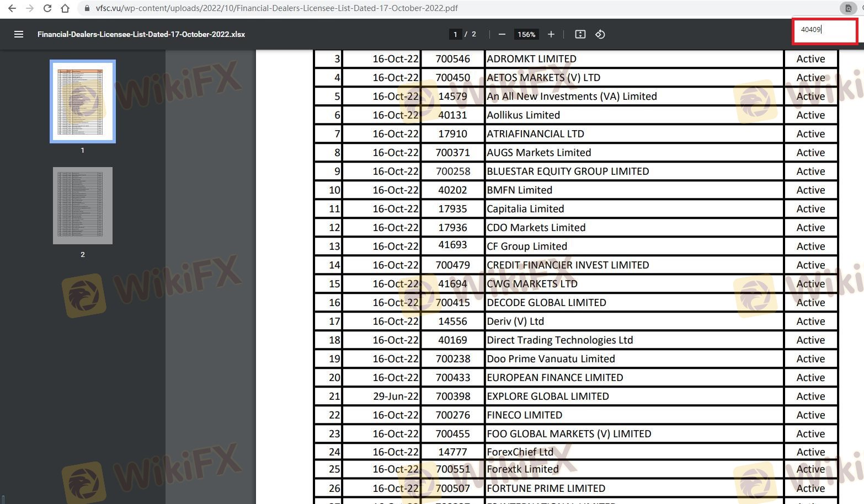Click the browser back arrow
This screenshot has height=504, width=864.
tap(12, 8)
